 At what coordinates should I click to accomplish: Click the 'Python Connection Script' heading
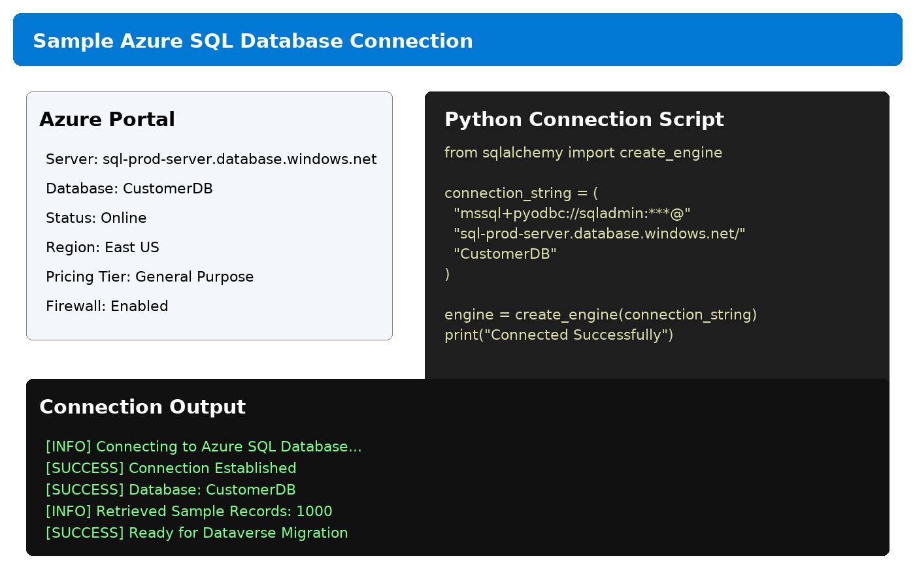(x=584, y=120)
